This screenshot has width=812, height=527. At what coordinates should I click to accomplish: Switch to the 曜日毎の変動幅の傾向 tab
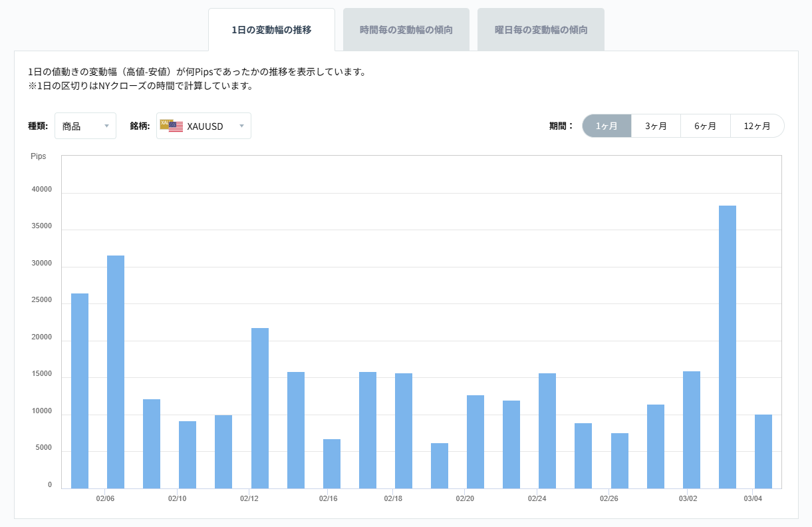pos(541,29)
